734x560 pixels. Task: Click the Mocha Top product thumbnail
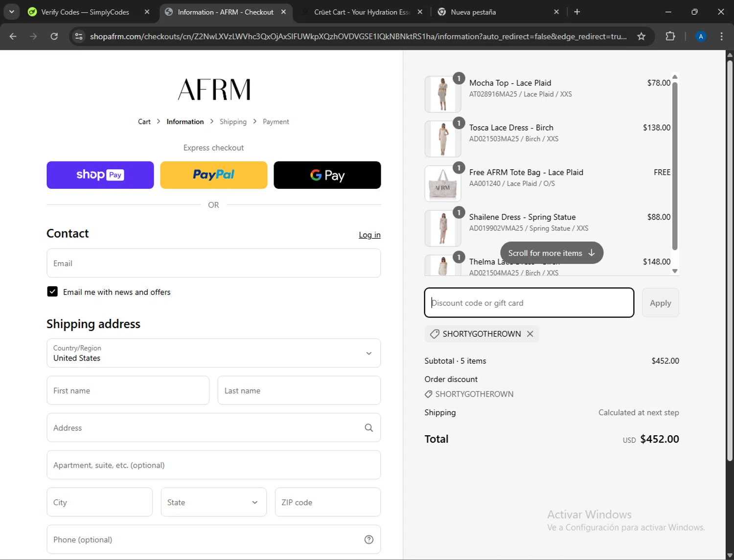click(x=443, y=94)
